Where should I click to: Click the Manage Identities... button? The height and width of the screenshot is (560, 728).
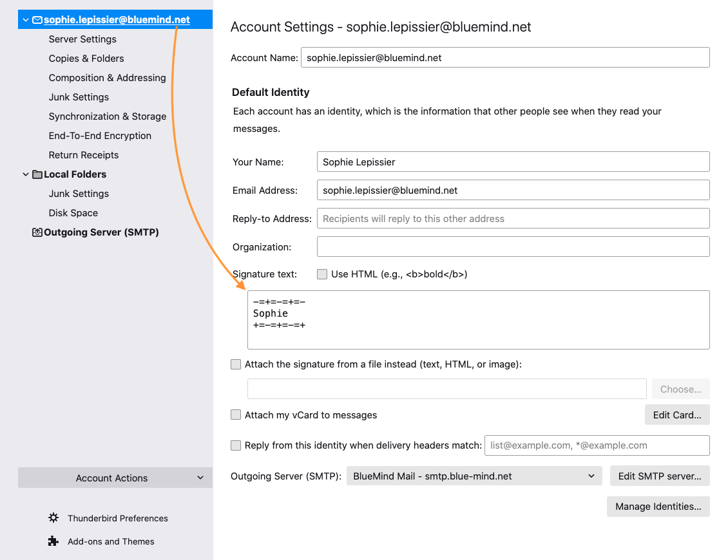(x=658, y=506)
